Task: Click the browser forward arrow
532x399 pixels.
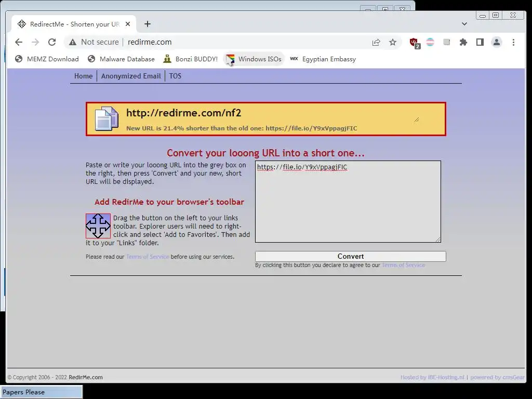Action: point(35,42)
